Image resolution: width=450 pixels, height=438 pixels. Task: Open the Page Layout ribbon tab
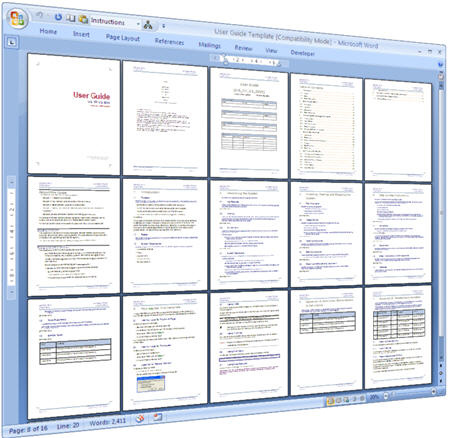[123, 38]
